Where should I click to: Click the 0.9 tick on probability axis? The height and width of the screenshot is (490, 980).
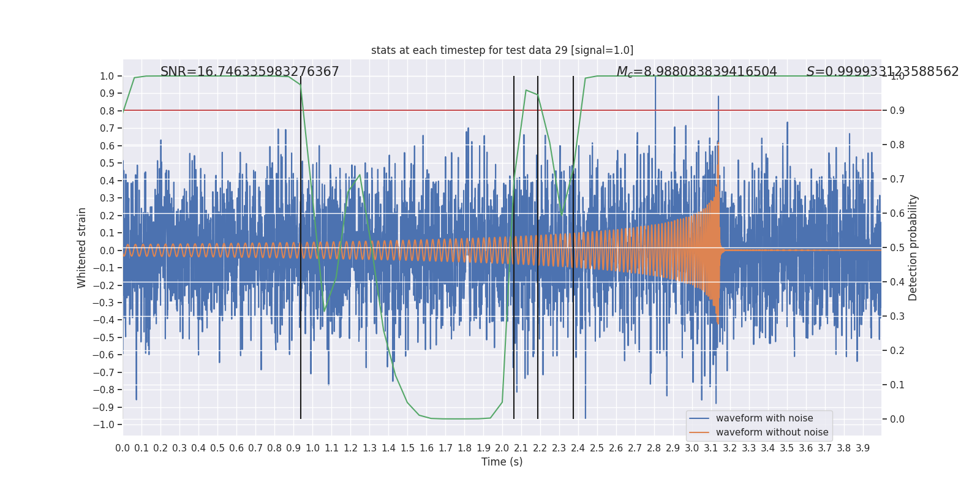pyautogui.click(x=897, y=111)
